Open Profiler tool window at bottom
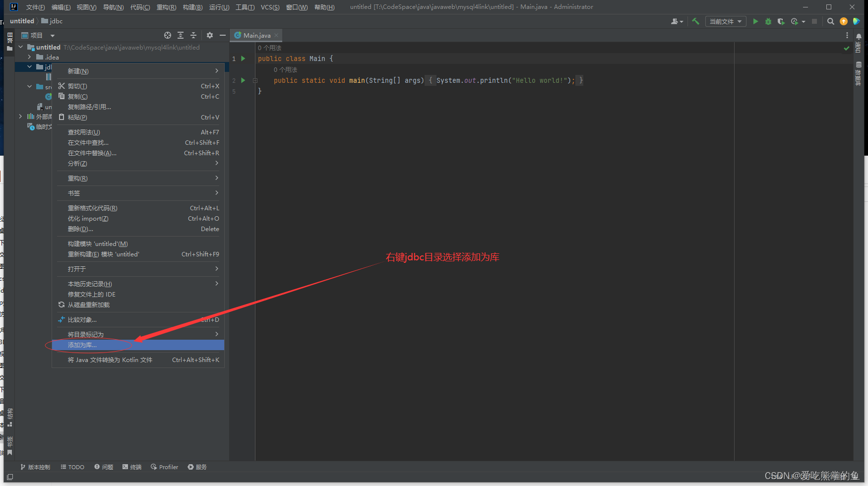 [x=164, y=467]
